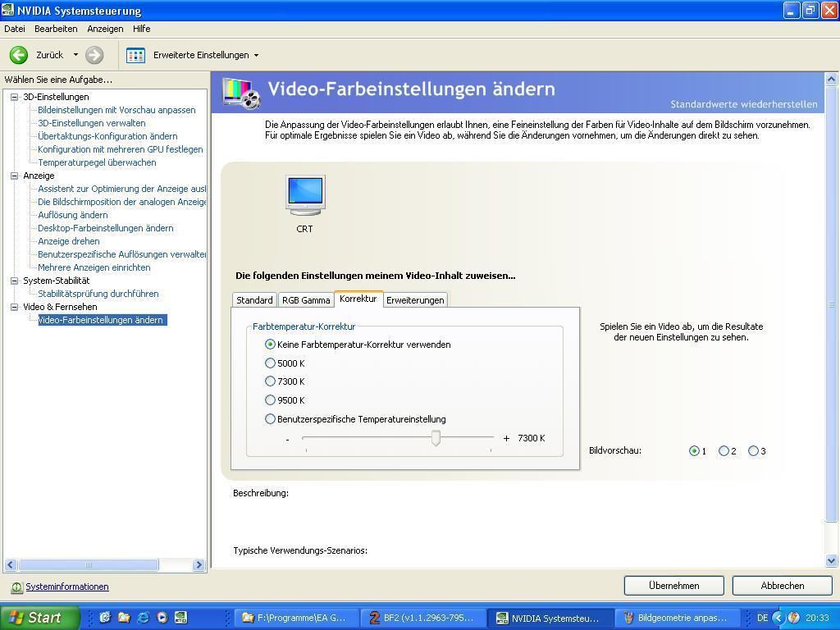Click the Abbrechen button
Viewport: 840px width, 630px height.
(x=782, y=586)
